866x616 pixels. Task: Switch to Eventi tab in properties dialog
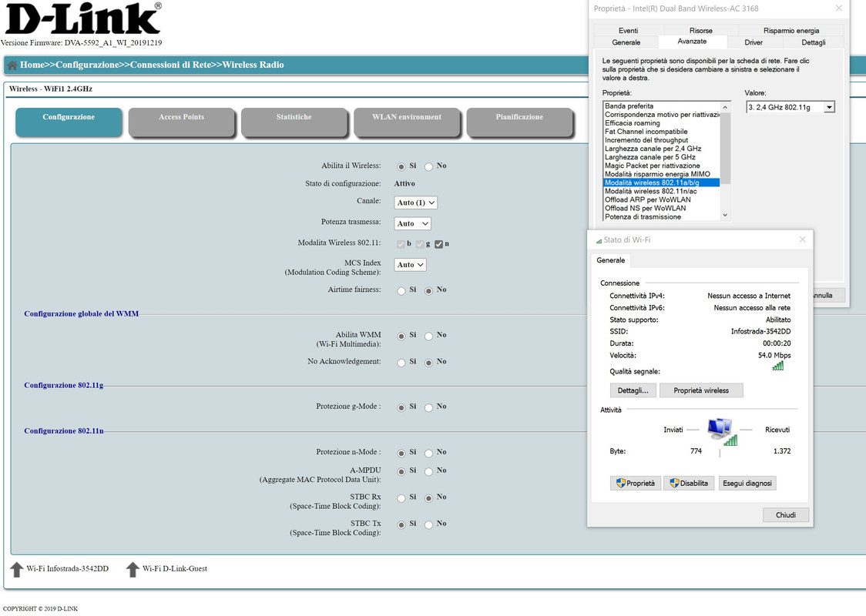tap(628, 30)
